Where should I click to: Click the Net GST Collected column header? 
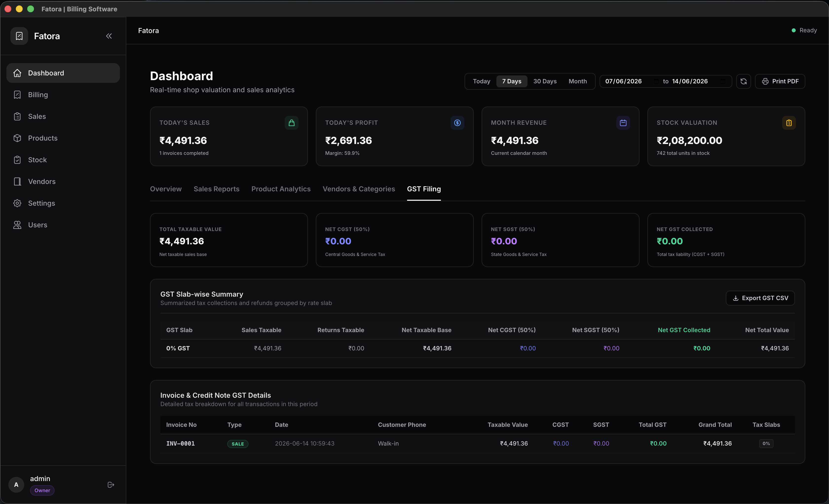684,330
